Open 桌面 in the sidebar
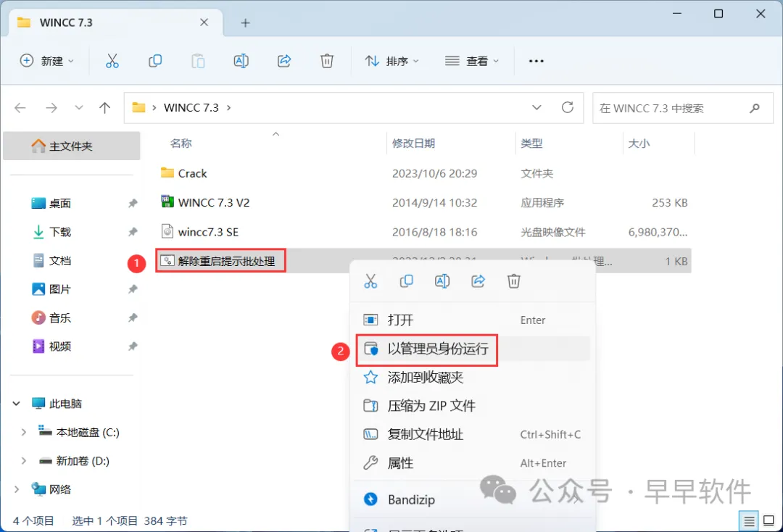Screen dimensions: 783x532 (x=60, y=203)
